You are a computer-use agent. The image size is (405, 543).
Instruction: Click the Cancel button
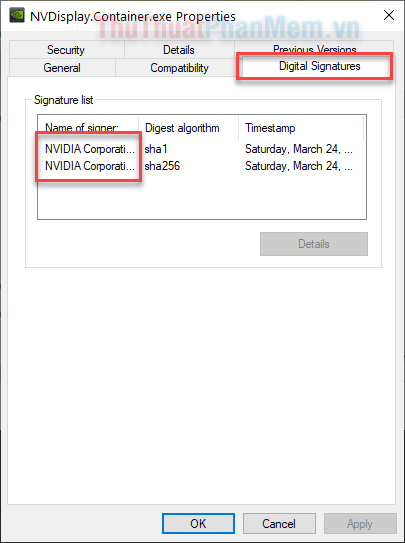279,523
